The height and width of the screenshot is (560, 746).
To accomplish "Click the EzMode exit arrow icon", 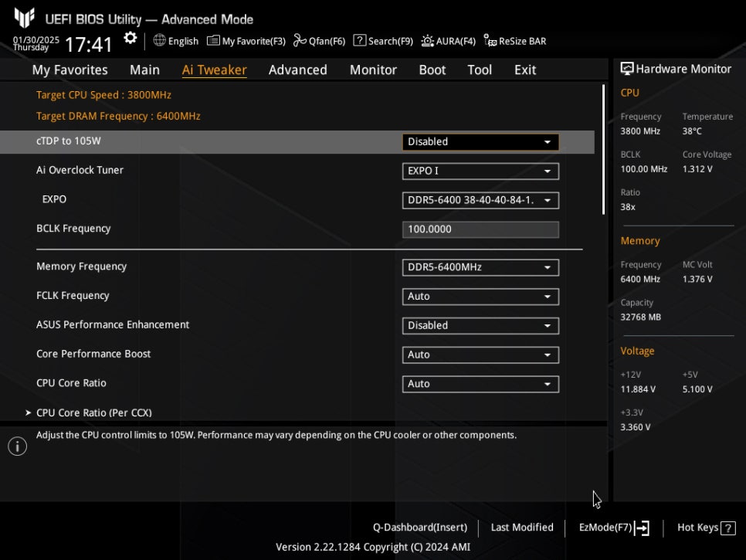I will (x=642, y=528).
